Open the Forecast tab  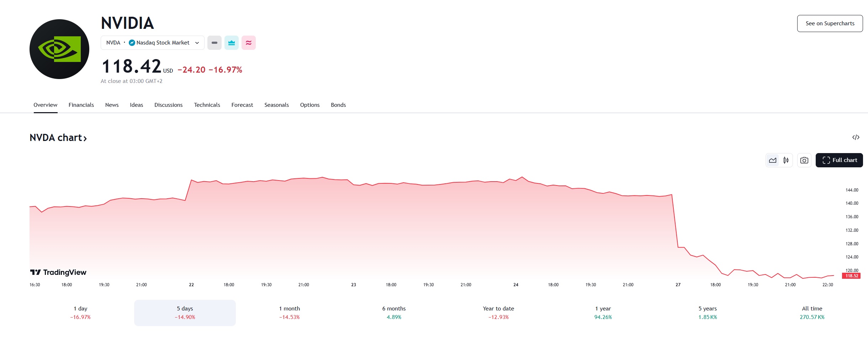(242, 105)
